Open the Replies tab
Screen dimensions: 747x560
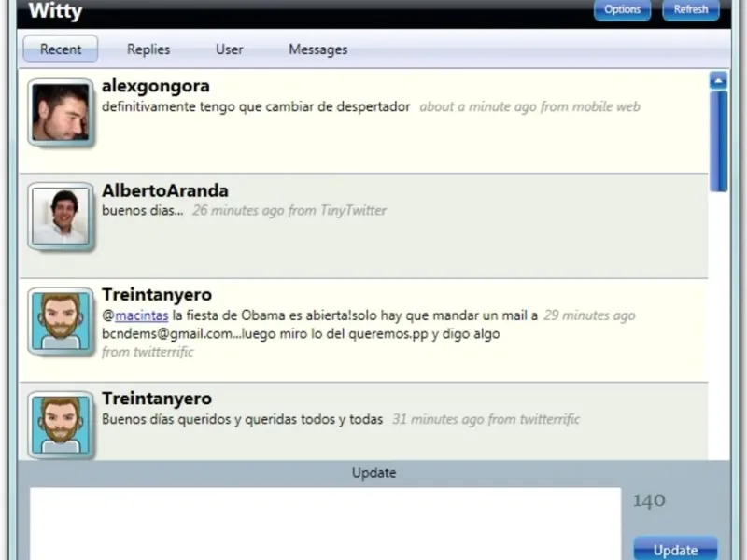coord(148,49)
